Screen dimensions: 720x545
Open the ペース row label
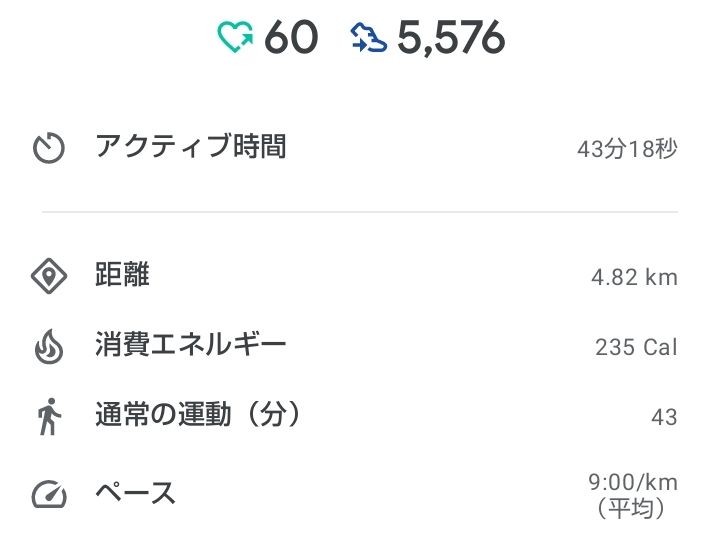click(x=135, y=493)
